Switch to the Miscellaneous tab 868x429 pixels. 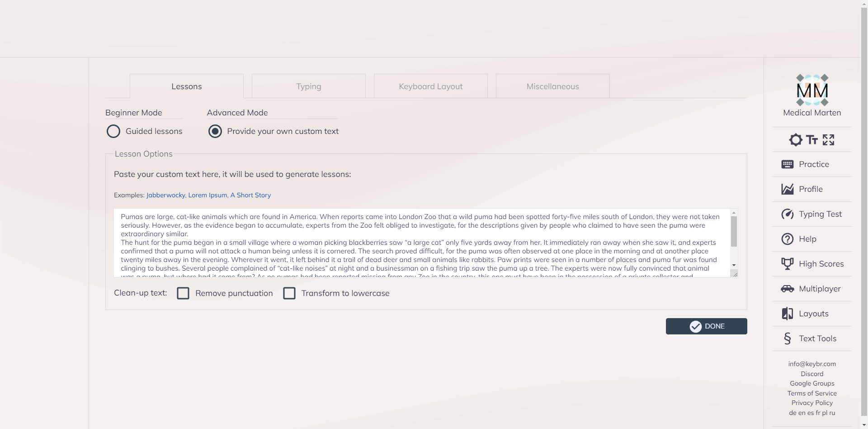tap(552, 86)
